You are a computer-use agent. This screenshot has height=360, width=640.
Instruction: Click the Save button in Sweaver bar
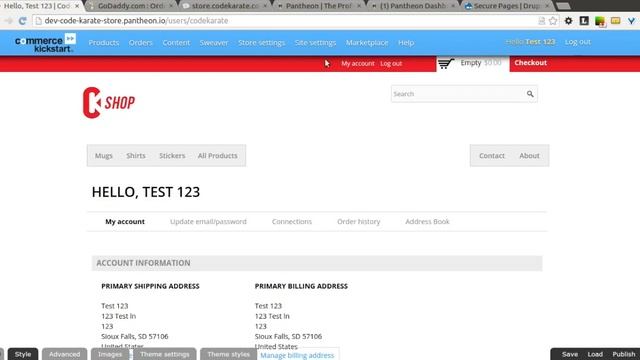point(570,354)
